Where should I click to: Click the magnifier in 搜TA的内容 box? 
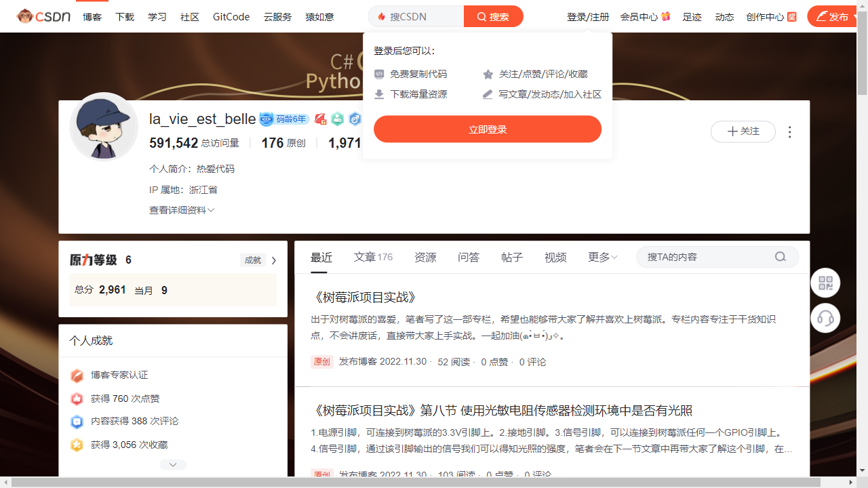781,257
